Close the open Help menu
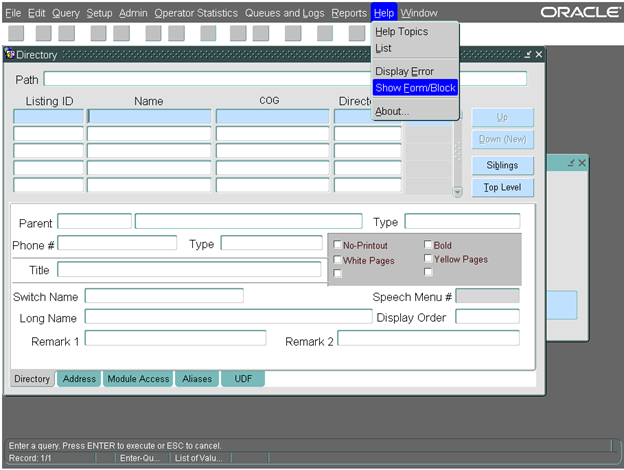The height and width of the screenshot is (470, 624). [x=384, y=13]
